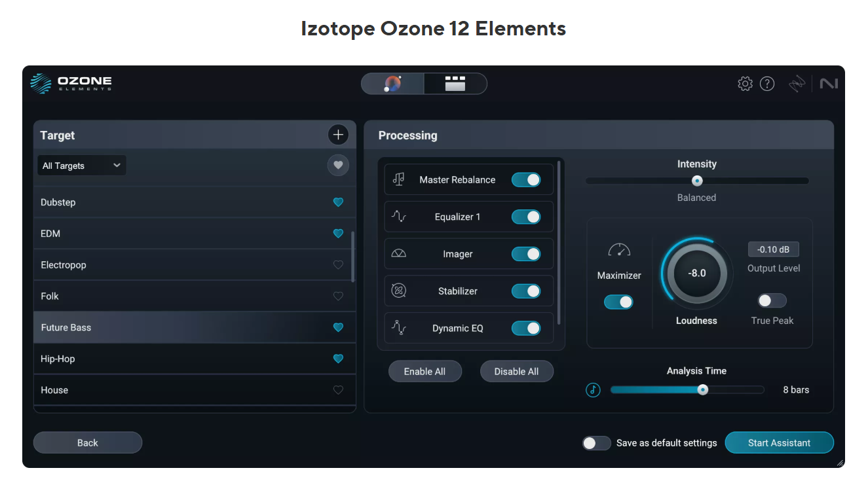
Task: Click the Dynamic EQ module icon
Action: click(398, 328)
